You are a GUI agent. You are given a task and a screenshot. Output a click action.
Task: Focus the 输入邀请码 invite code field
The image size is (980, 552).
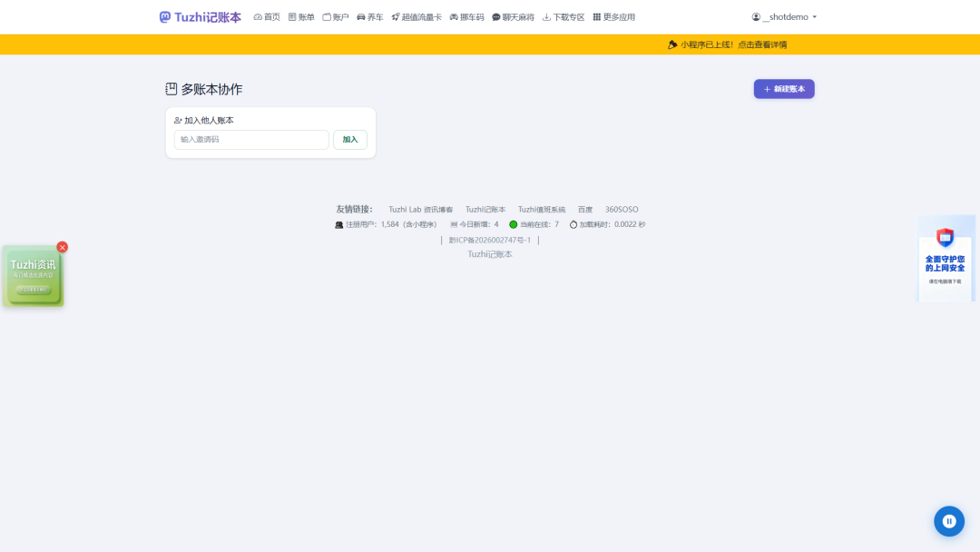coord(251,140)
